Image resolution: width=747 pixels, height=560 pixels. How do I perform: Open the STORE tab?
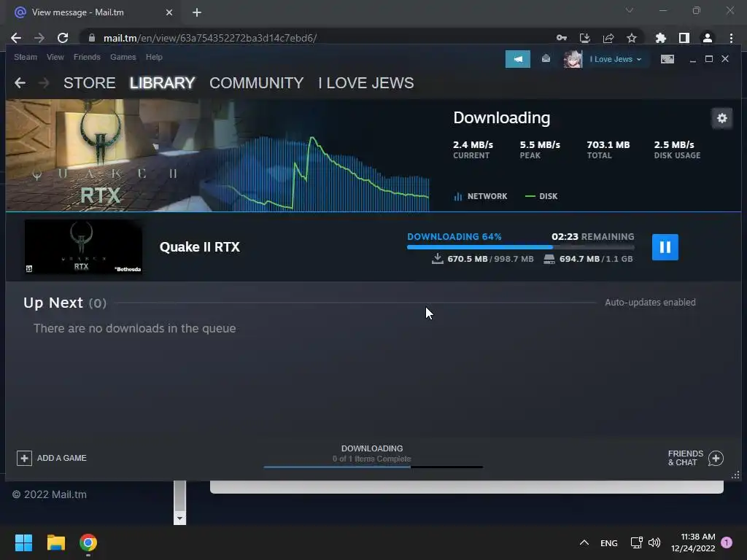90,83
